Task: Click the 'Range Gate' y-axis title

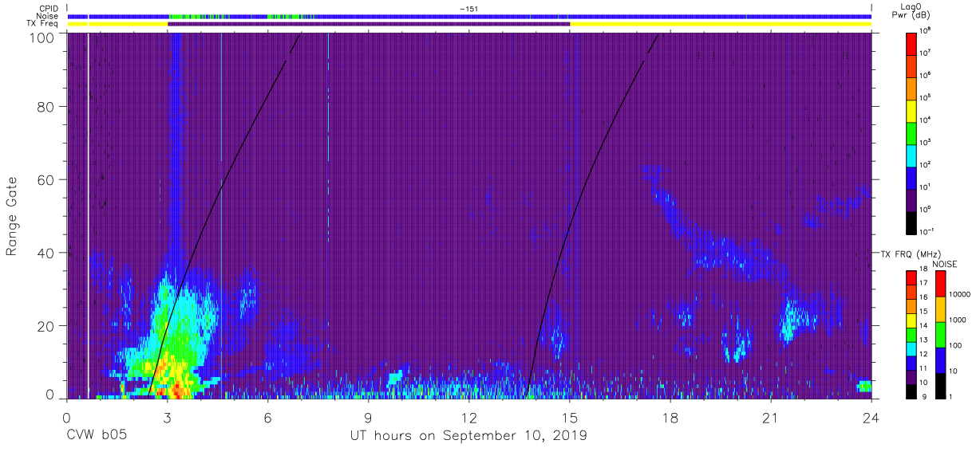Action: (x=13, y=215)
